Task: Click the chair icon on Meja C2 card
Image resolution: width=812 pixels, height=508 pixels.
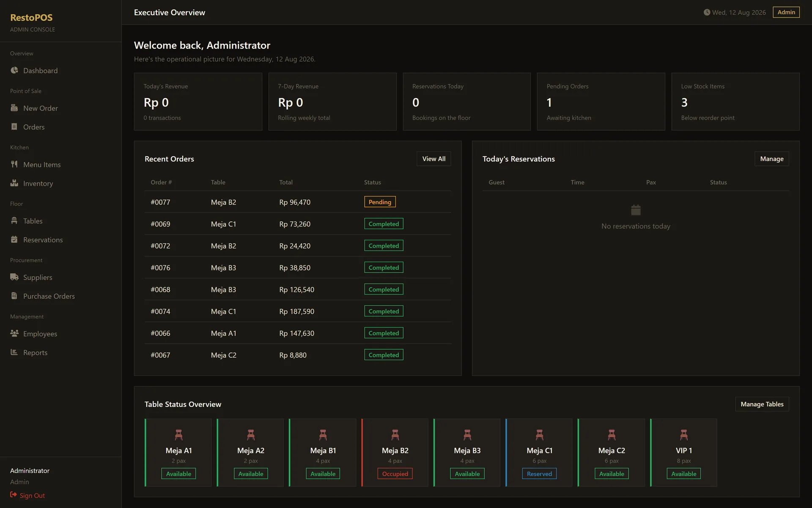Action: [612, 435]
